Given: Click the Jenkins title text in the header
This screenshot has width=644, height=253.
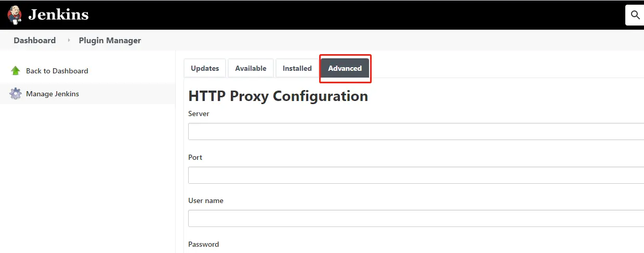Looking at the screenshot, I should click(x=58, y=15).
